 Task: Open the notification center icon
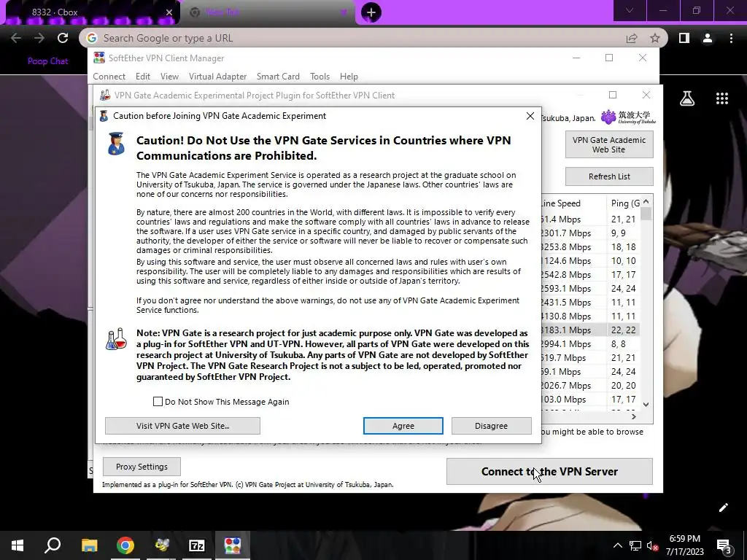[724, 547]
